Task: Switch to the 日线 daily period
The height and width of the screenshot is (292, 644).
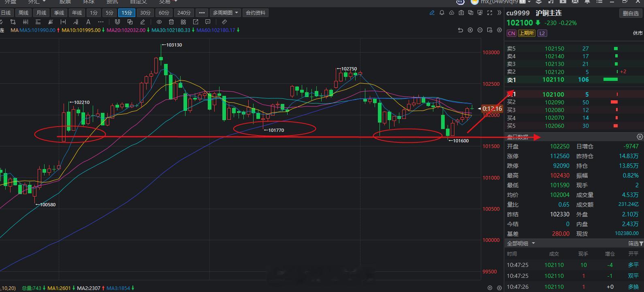Action: pyautogui.click(x=6, y=13)
